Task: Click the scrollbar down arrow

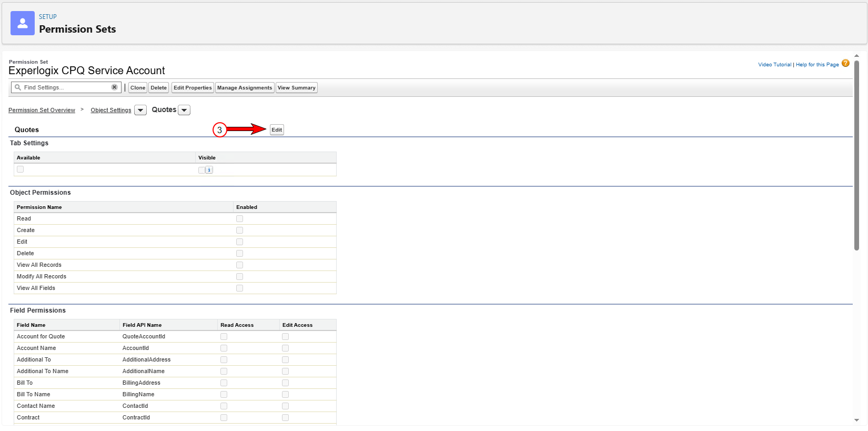Action: coord(856,420)
